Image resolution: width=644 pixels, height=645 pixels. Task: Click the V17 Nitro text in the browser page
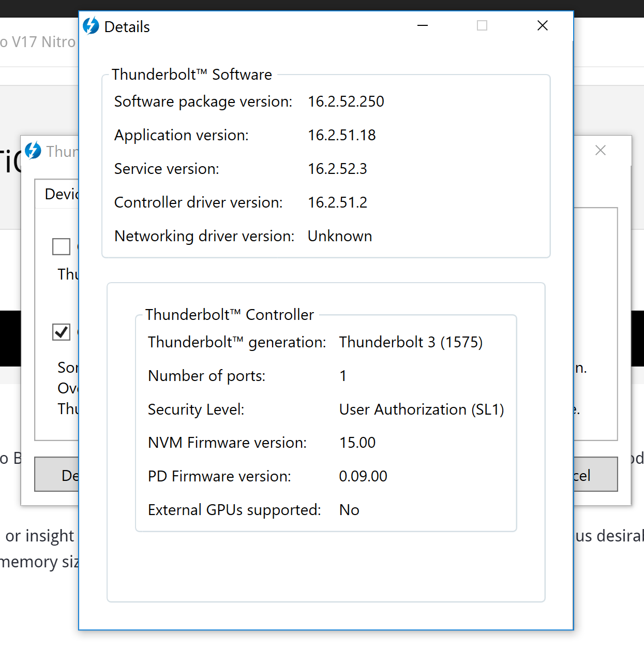click(x=43, y=42)
